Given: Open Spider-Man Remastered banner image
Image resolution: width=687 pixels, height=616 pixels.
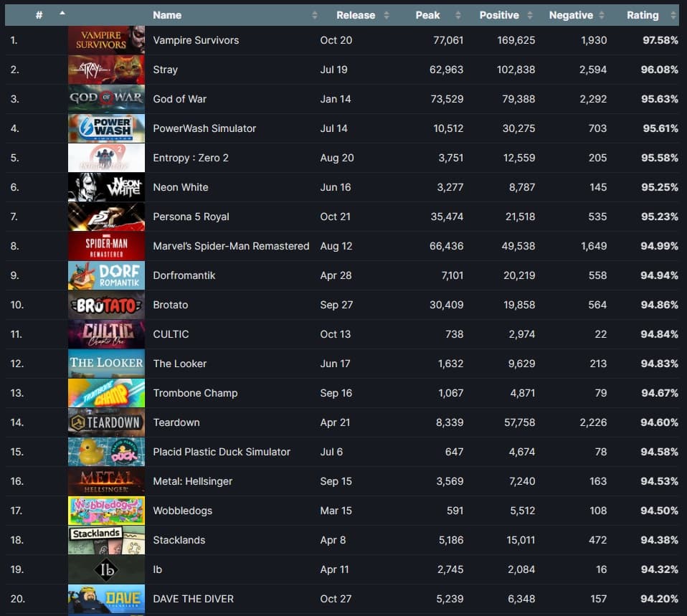Looking at the screenshot, I should point(106,245).
